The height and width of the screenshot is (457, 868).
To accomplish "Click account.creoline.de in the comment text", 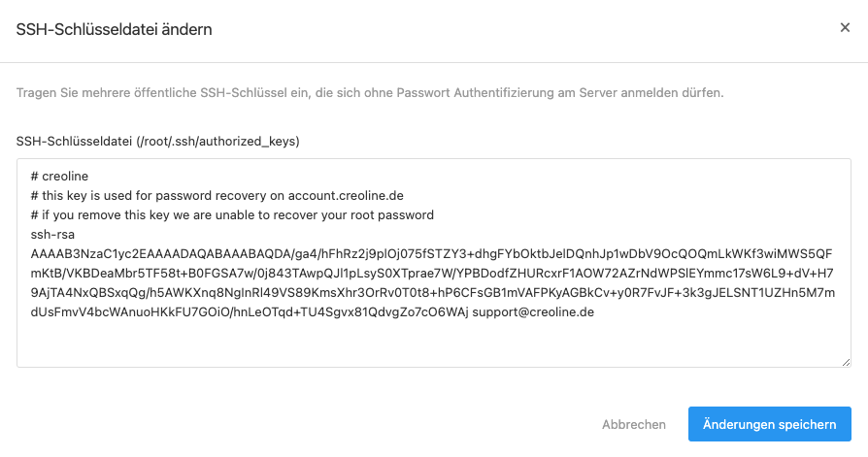I will (x=346, y=195).
